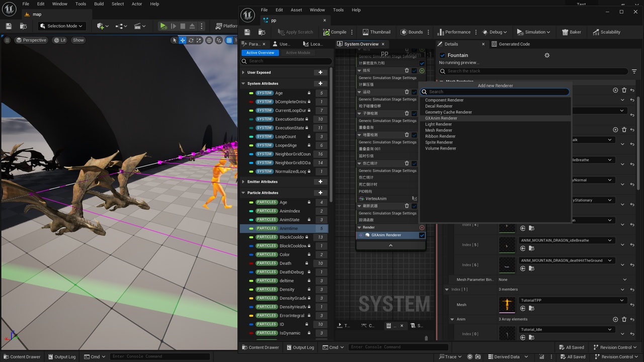This screenshot has height=362, width=644.
Task: Open the Build menu in main editor
Action: (99, 4)
